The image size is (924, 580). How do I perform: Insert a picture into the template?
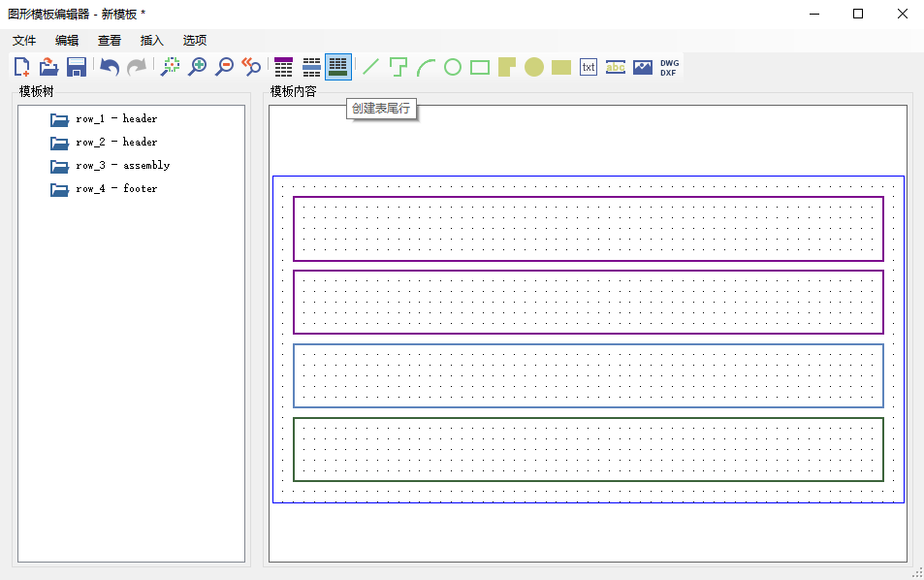(642, 67)
